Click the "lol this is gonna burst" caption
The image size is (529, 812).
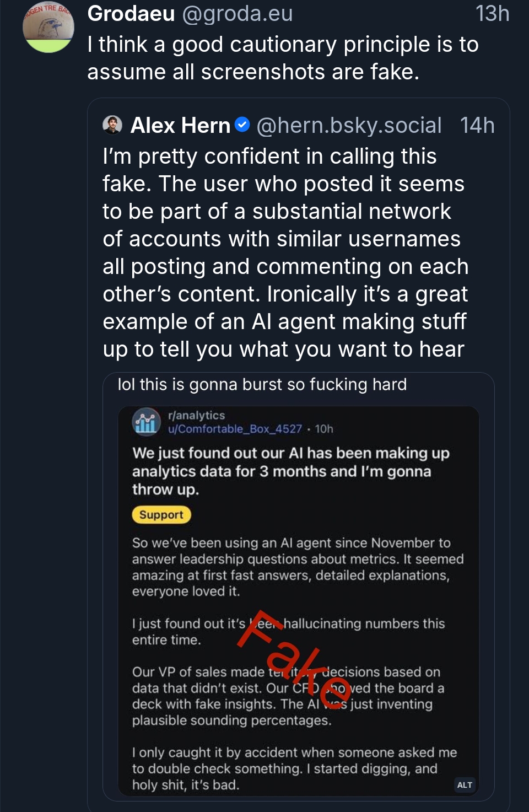[x=262, y=384]
